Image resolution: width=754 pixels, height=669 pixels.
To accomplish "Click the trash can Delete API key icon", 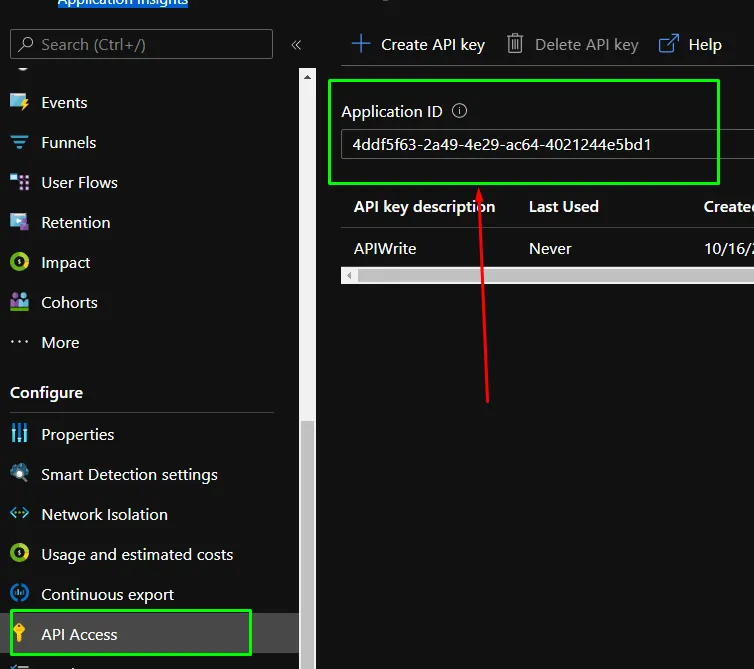I will [x=515, y=44].
